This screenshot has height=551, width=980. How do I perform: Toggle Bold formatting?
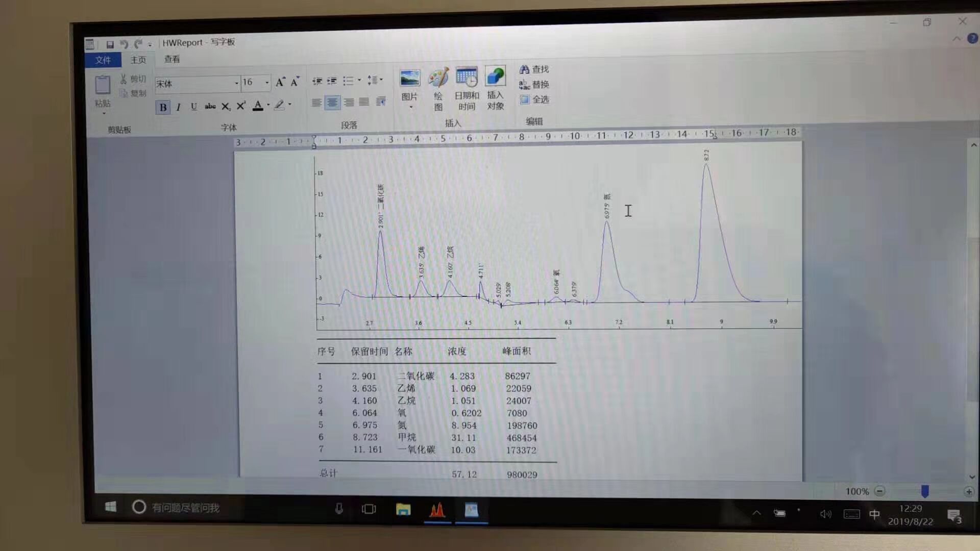click(163, 108)
